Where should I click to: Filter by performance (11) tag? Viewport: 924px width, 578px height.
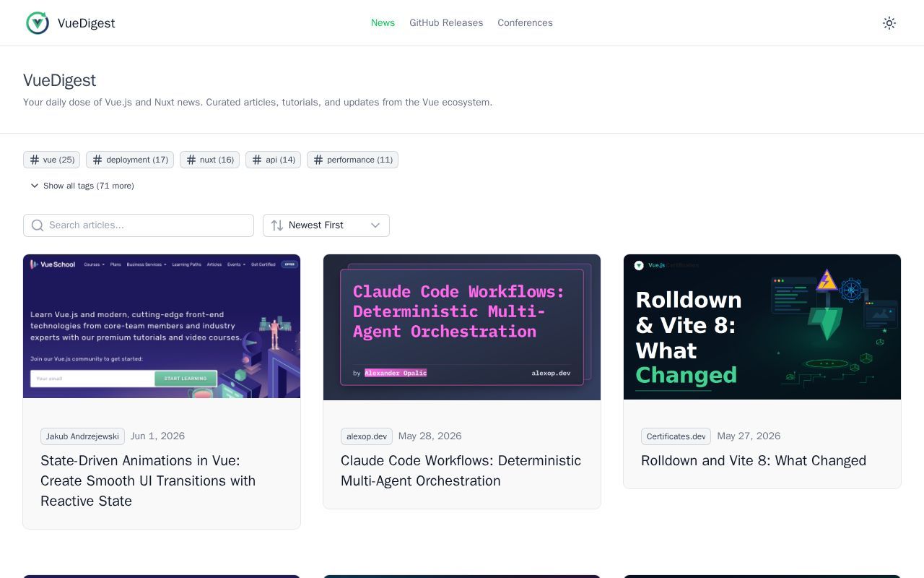[x=352, y=160]
